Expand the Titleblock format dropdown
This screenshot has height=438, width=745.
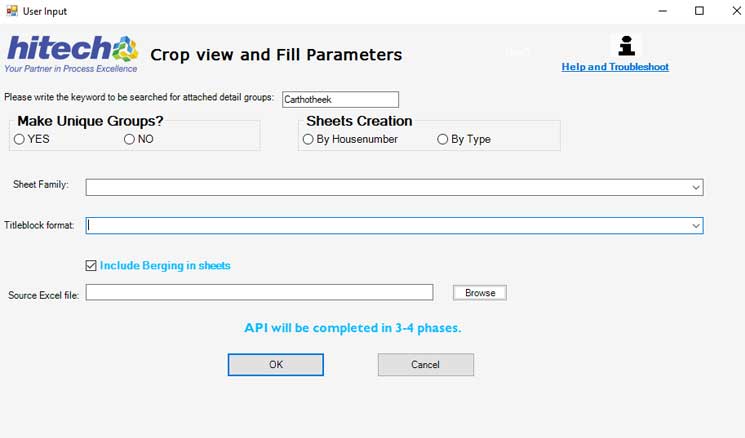pos(695,226)
